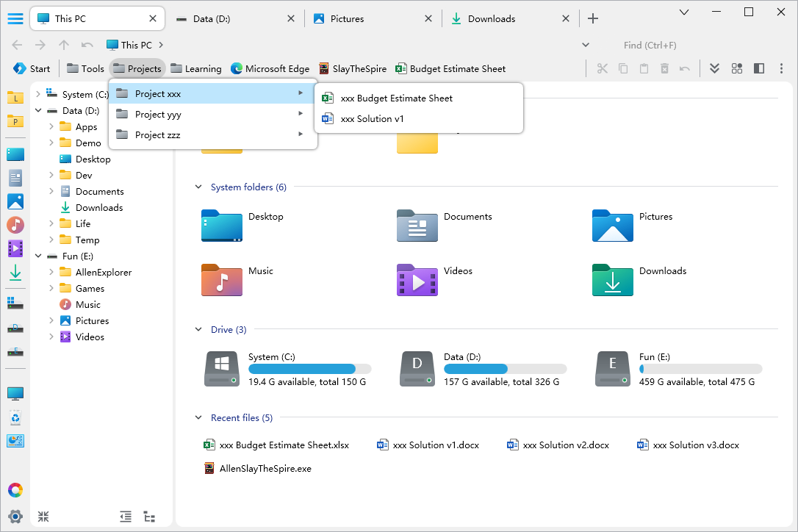Viewport: 798px width, 532px height.
Task: Collapse the System folders section
Action: pos(198,187)
